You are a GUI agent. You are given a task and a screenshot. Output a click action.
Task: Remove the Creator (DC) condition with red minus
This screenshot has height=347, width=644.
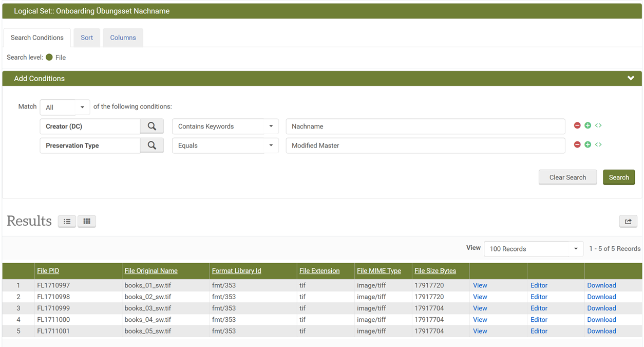577,125
